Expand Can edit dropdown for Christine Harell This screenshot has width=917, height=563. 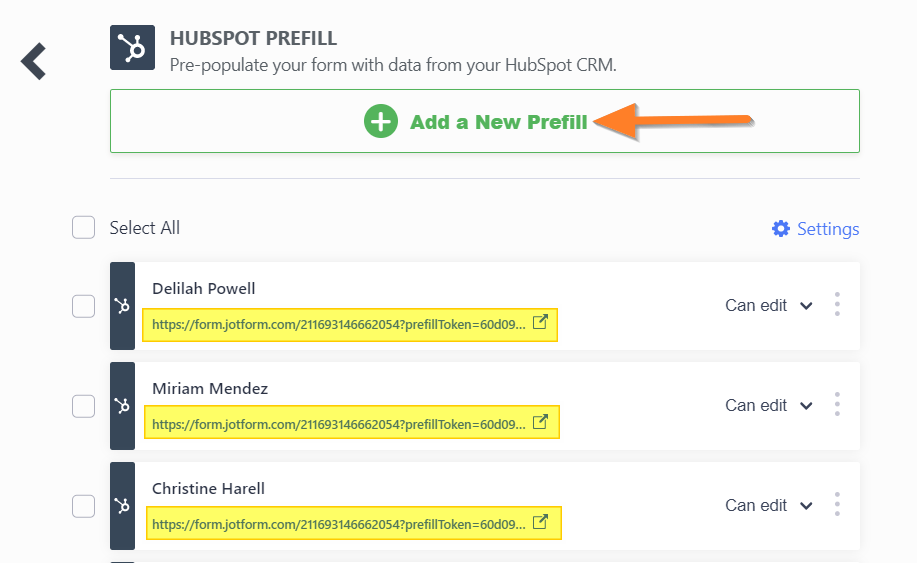(769, 505)
